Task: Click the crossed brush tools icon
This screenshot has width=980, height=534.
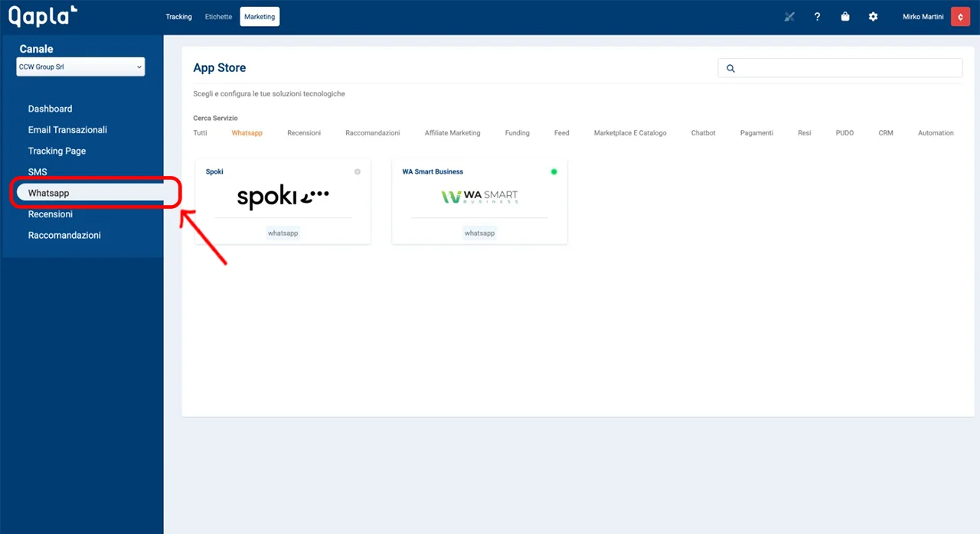Action: click(789, 17)
